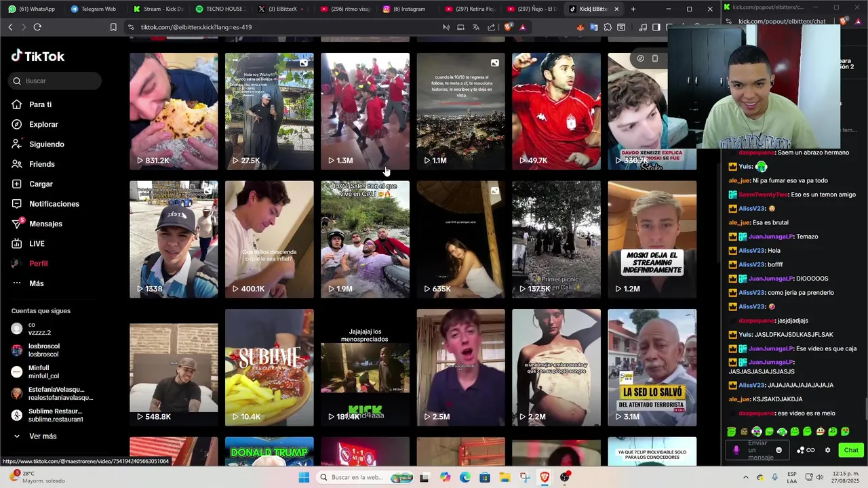The image size is (868, 488).
Task: Open the Cargar upload page
Action: 33,184
